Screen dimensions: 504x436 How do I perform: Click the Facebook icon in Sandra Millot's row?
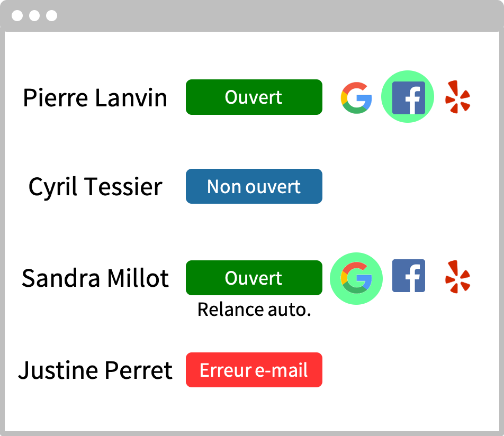point(409,276)
